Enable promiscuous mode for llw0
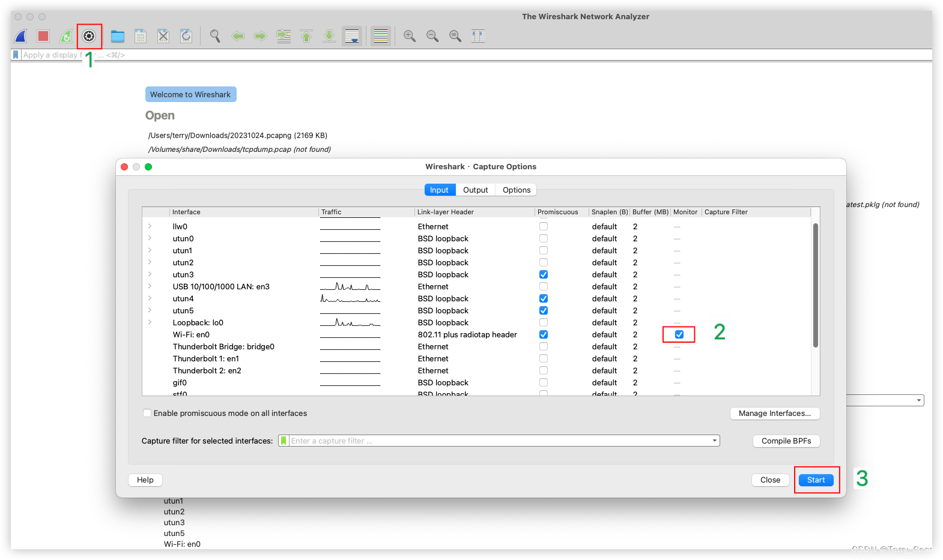The image size is (943, 560). click(544, 226)
